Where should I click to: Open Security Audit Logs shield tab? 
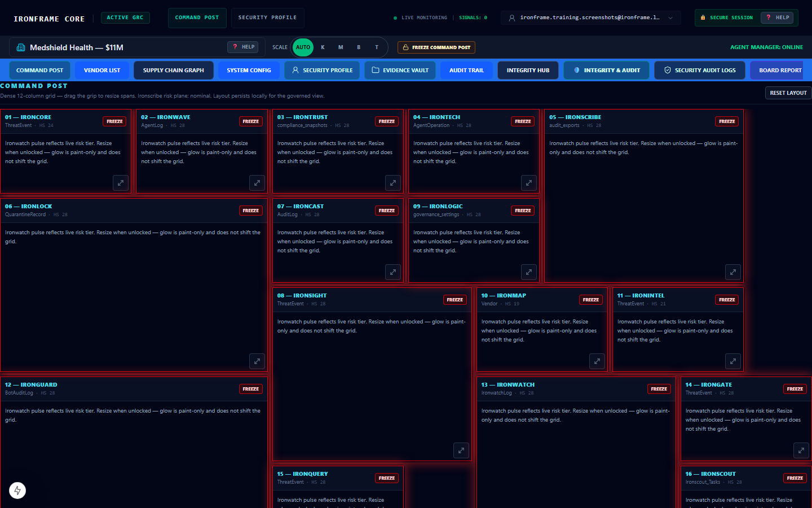[699, 71]
